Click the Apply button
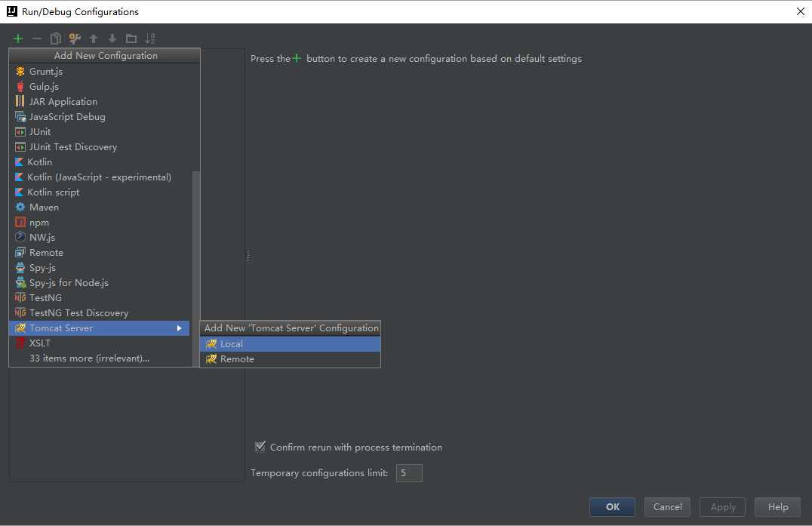The height and width of the screenshot is (526, 812). click(x=722, y=507)
